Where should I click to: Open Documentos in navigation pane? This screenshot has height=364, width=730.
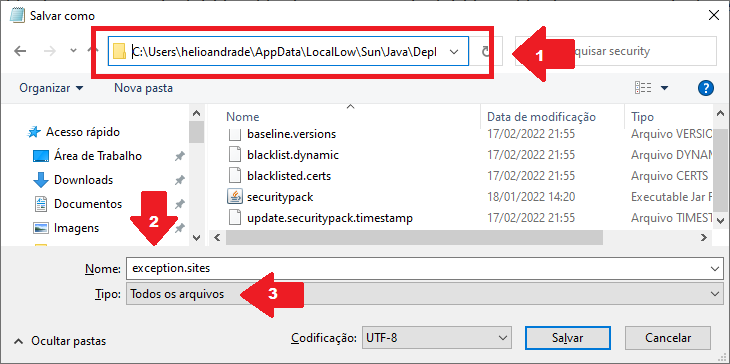coord(88,204)
